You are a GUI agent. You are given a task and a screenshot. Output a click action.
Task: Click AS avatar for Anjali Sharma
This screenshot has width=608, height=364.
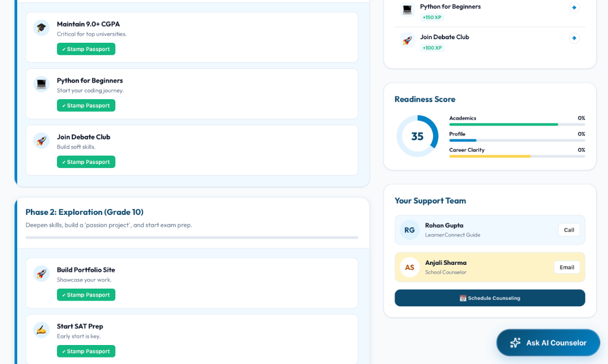click(x=410, y=267)
